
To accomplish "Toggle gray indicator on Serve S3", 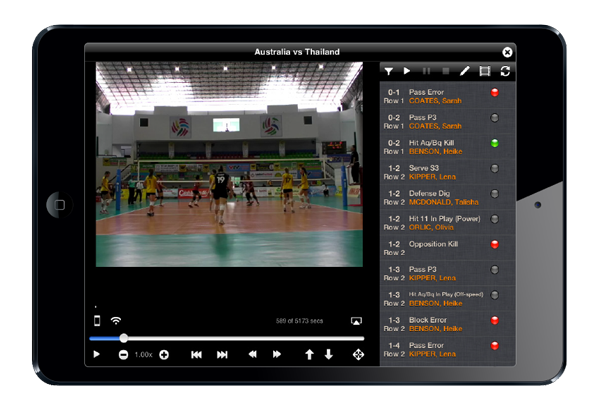I will point(495,168).
